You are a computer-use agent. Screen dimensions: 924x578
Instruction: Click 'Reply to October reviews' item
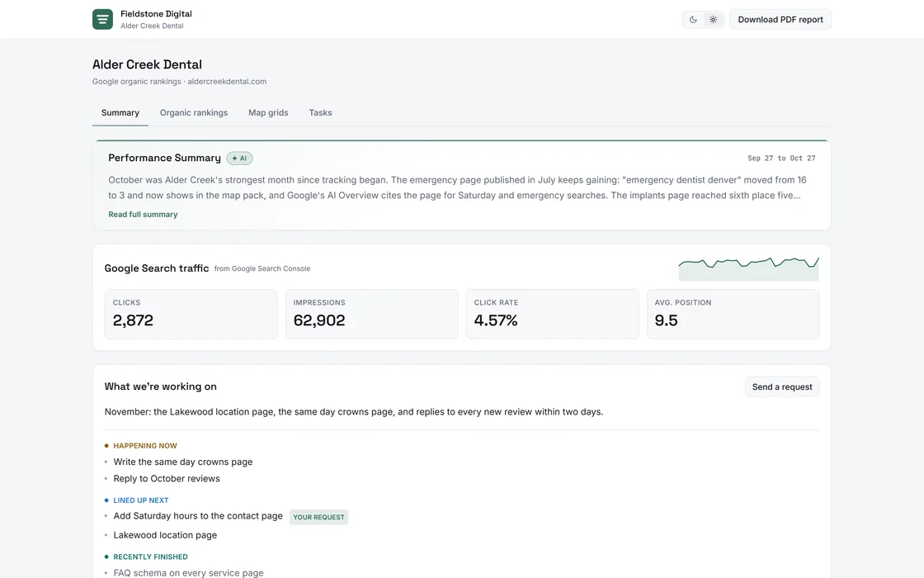click(167, 478)
